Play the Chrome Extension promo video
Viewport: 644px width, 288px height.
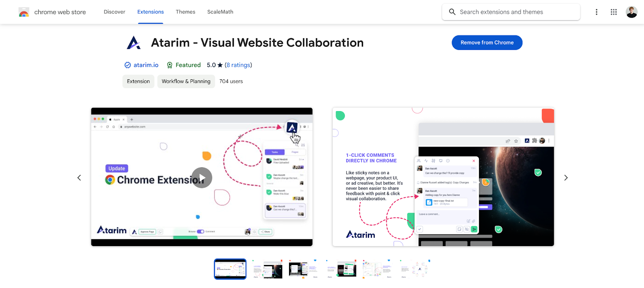(202, 178)
